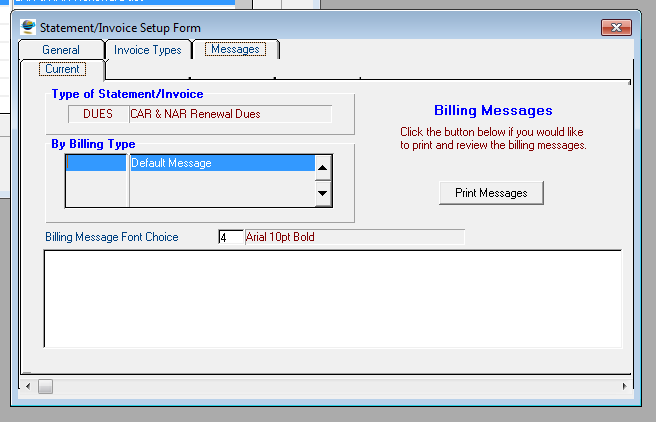Select the Current sub-tab
This screenshot has height=422, width=656.
(x=63, y=69)
